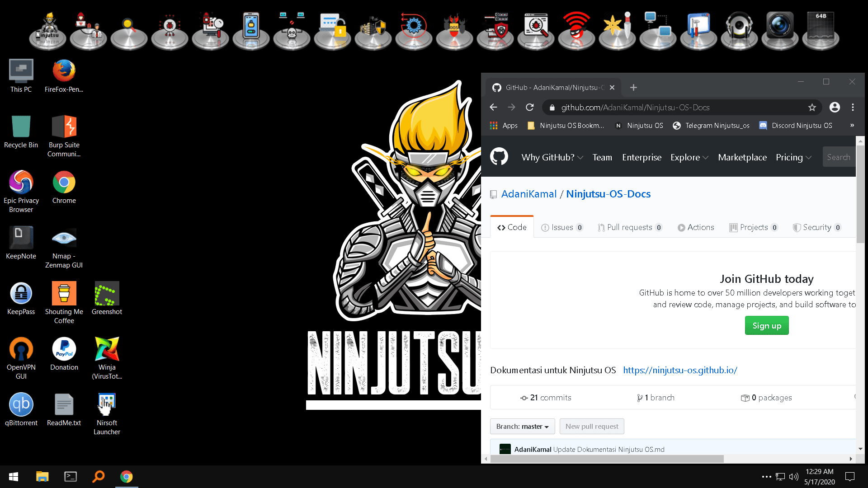This screenshot has width=868, height=488.
Task: Show hidden system tray icons
Action: pos(766,476)
